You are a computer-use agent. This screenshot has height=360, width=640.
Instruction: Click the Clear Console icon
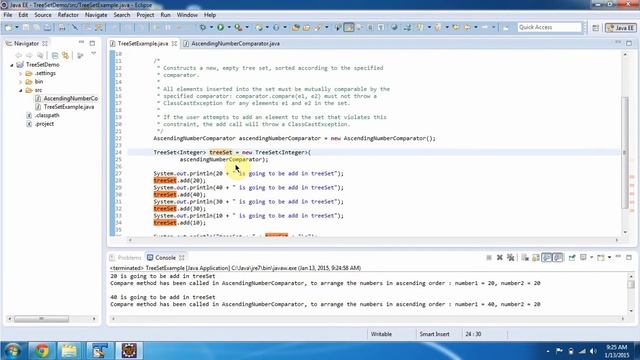(525, 258)
